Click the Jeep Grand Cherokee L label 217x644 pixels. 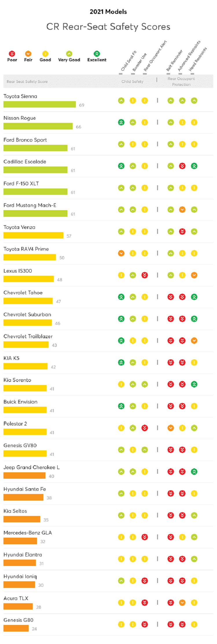32,467
